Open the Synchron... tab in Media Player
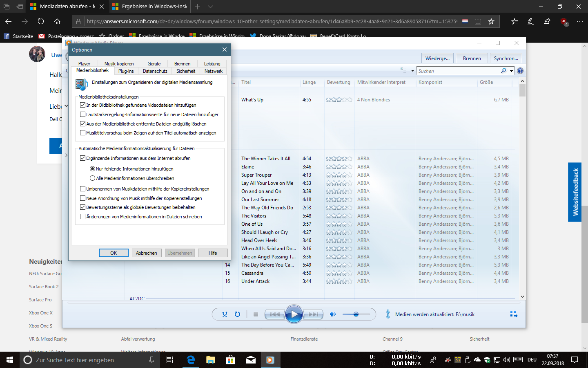 click(506, 58)
